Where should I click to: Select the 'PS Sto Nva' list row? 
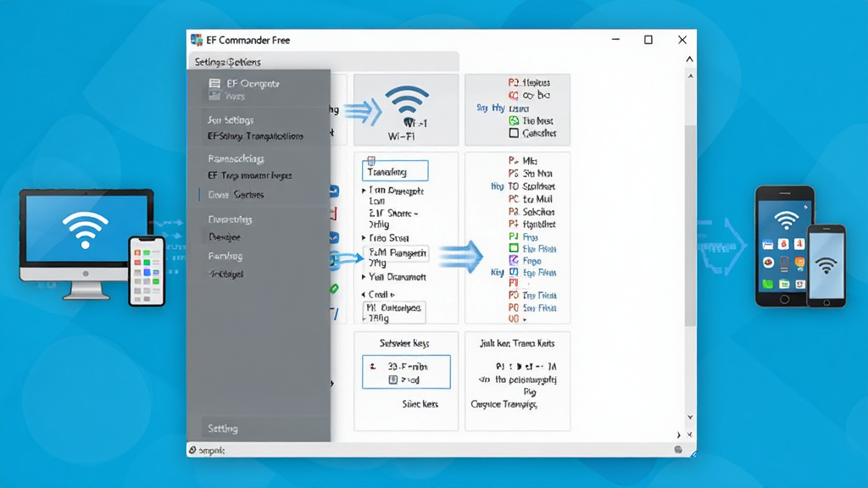(x=531, y=174)
